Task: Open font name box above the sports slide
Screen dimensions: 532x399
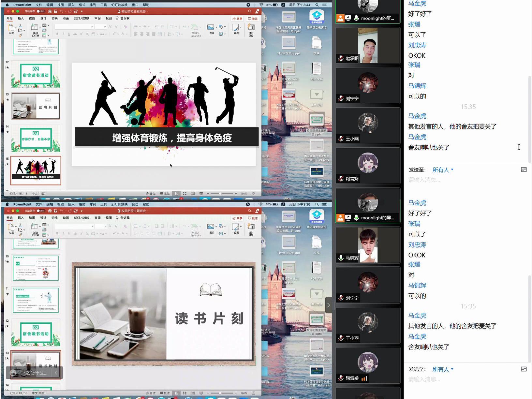Action: click(x=74, y=27)
